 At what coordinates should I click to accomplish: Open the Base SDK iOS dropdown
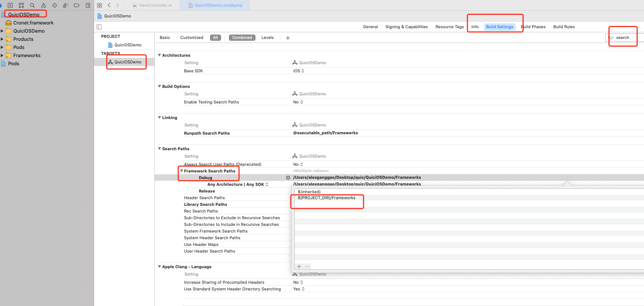click(298, 71)
